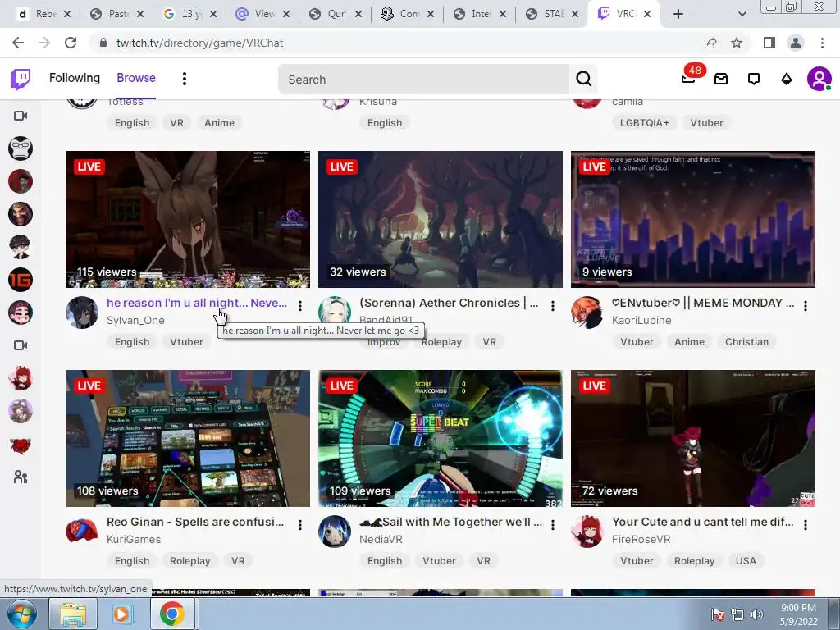
Task: Open the Windows Start button
Action: click(x=22, y=614)
